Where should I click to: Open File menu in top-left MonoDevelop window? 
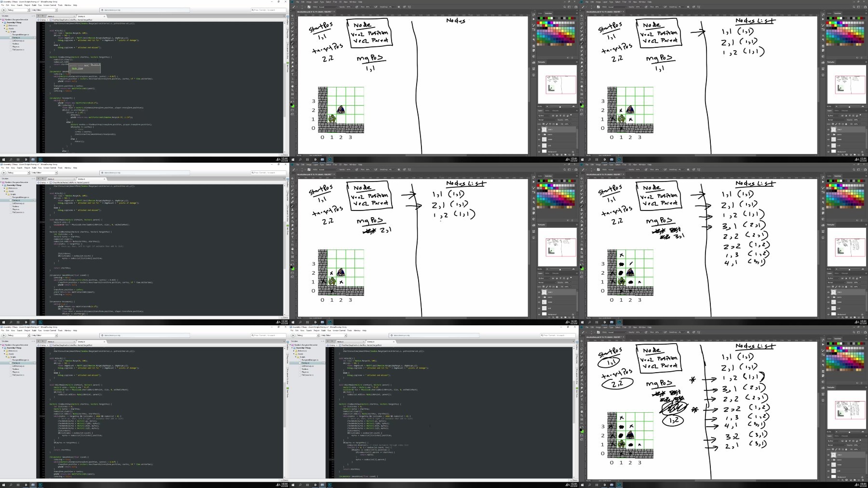pos(2,5)
